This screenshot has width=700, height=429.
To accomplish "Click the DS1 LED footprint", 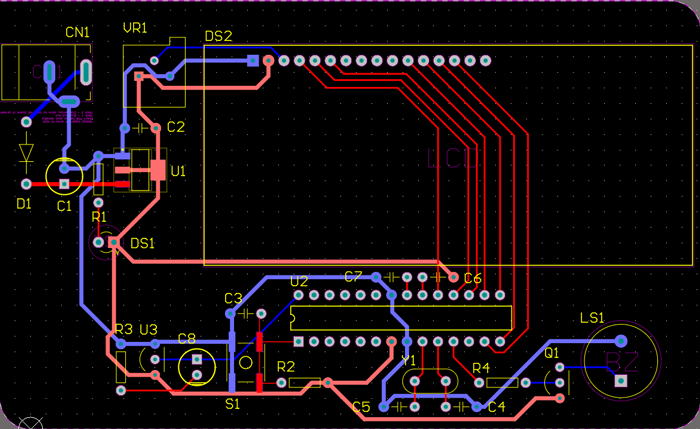I will (x=106, y=243).
